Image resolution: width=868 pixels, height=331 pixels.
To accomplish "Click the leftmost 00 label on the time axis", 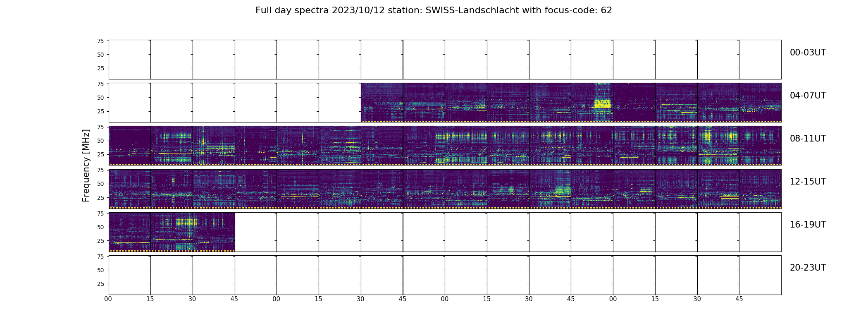I will [x=108, y=299].
